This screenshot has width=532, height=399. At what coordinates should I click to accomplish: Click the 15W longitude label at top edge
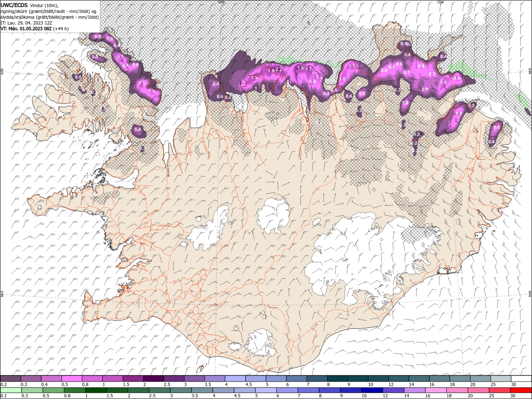pos(440,2)
